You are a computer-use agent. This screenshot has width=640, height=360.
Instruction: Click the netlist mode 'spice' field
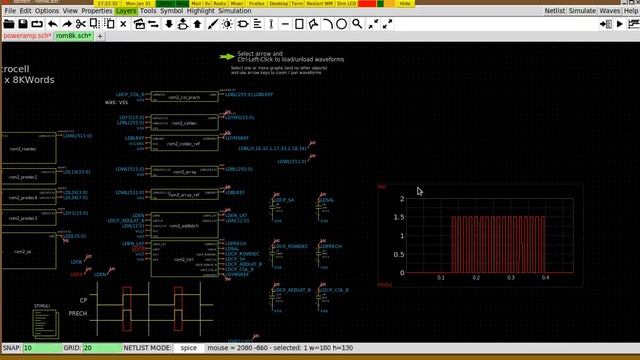click(x=189, y=348)
